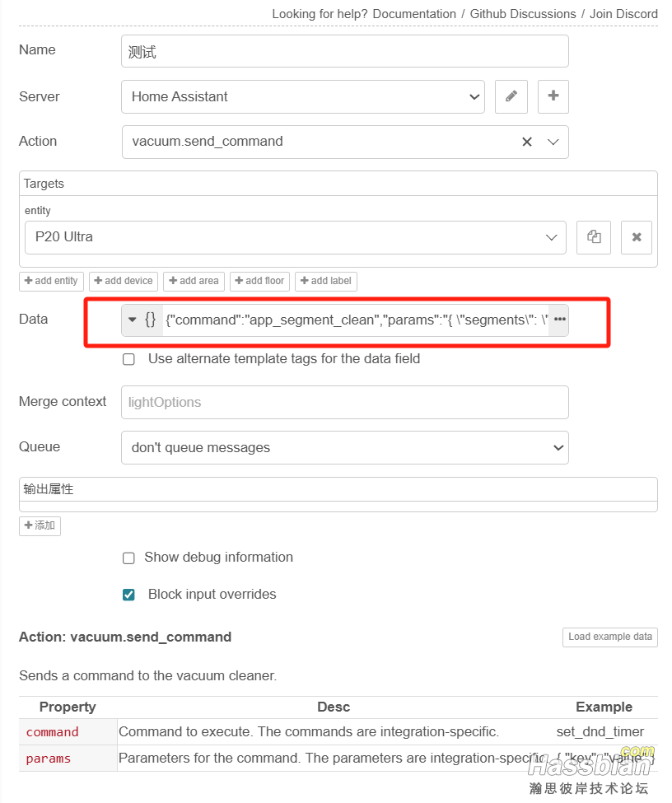672x803 pixels.
Task: Open the Queue dropdown
Action: [x=344, y=448]
